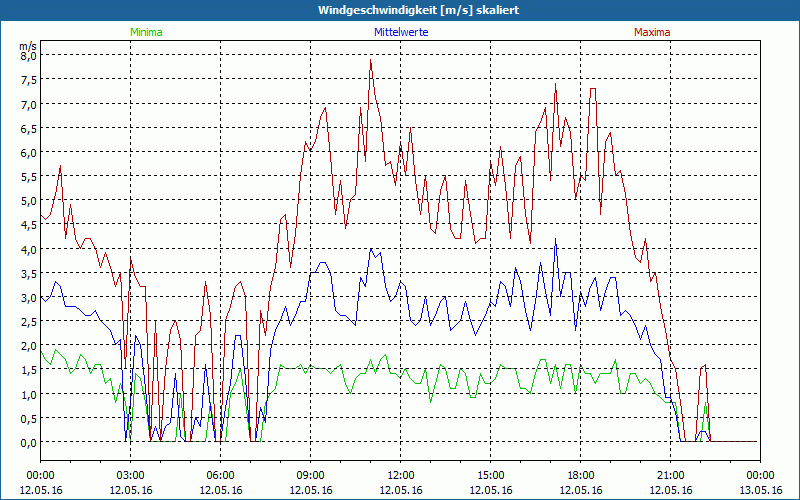Viewport: 800px width, 500px height.
Task: Select the red 'Maxima' legend label
Action: click(652, 32)
